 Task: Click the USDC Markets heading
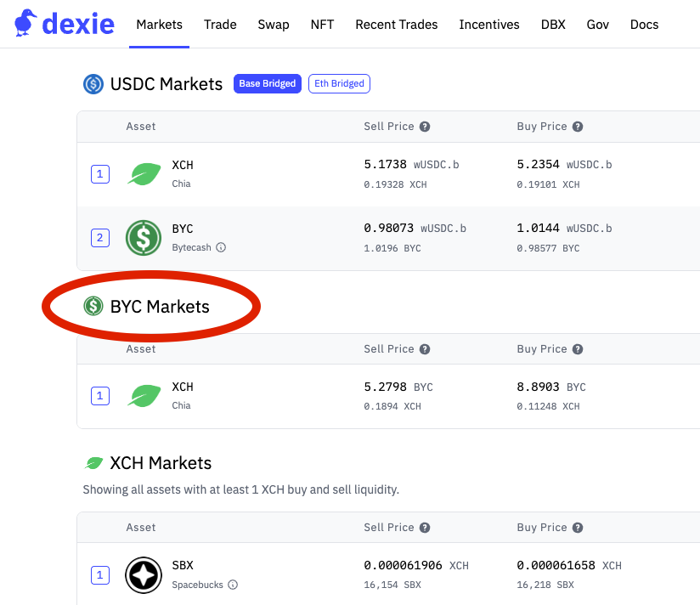click(x=166, y=84)
